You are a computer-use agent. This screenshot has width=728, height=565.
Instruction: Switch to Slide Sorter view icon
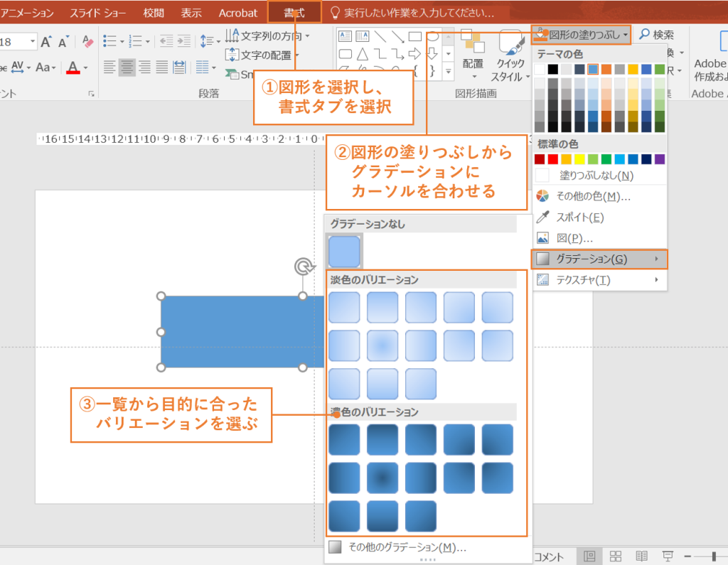615,556
